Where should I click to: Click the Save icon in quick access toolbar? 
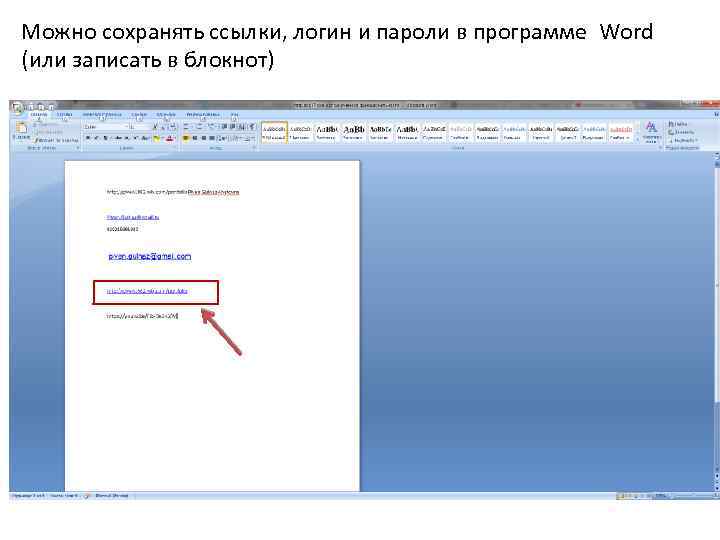click(x=31, y=107)
